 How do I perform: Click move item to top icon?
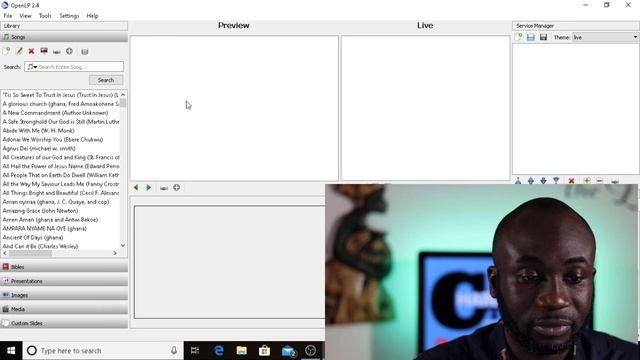click(x=518, y=180)
